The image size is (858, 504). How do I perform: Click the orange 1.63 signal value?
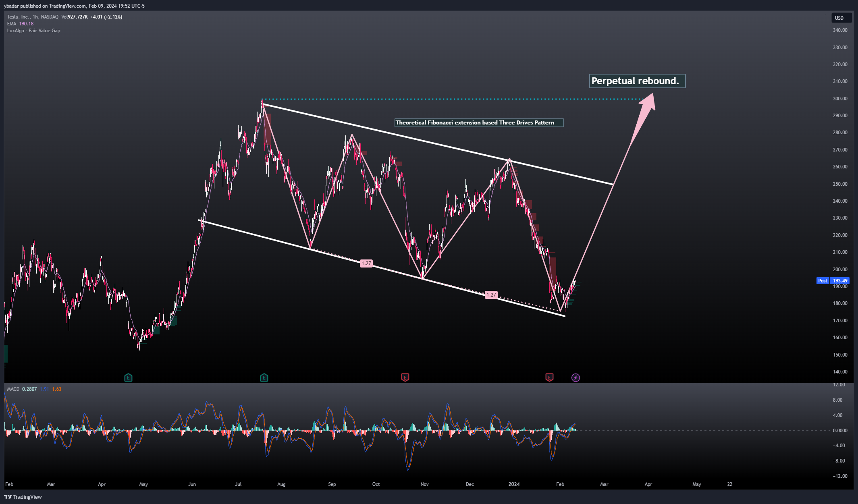point(57,389)
